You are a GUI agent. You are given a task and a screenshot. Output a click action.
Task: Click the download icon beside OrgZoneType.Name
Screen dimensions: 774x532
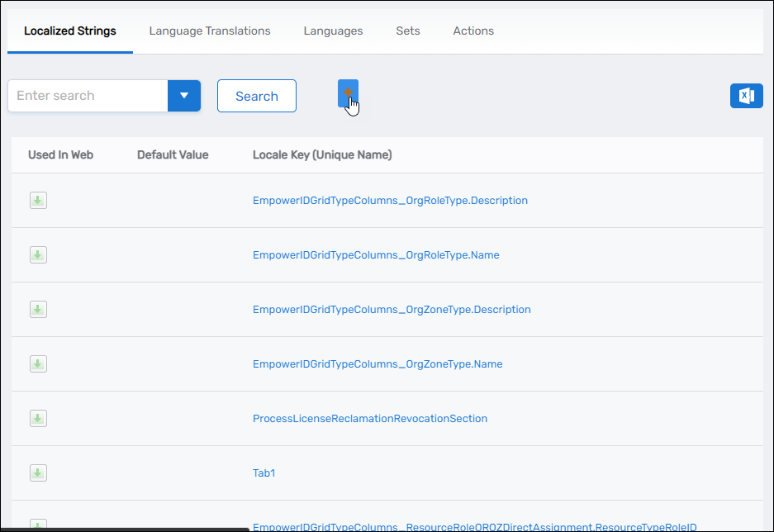38,363
